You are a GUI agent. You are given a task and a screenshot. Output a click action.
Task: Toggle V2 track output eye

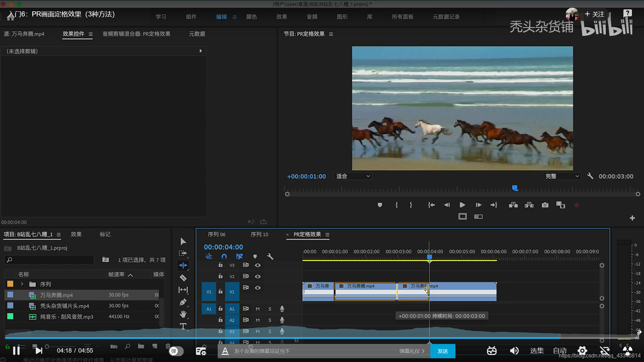(258, 277)
